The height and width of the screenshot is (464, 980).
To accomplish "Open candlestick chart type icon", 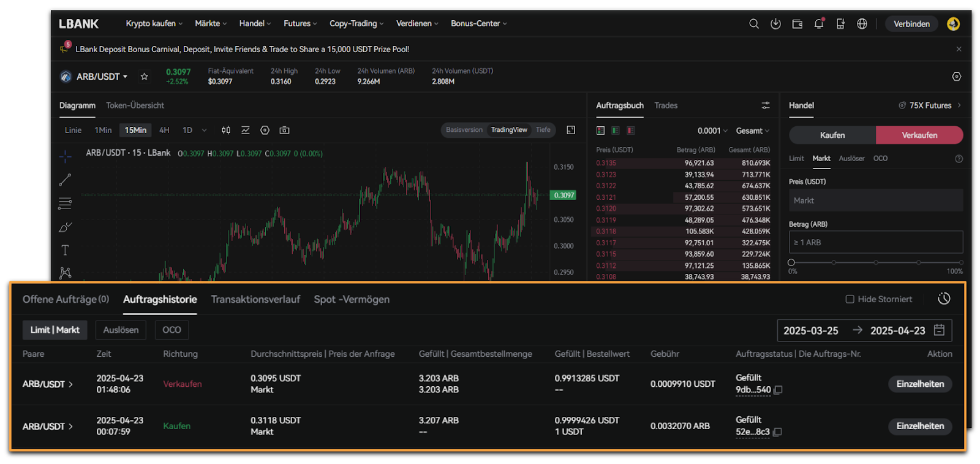I will (x=226, y=130).
